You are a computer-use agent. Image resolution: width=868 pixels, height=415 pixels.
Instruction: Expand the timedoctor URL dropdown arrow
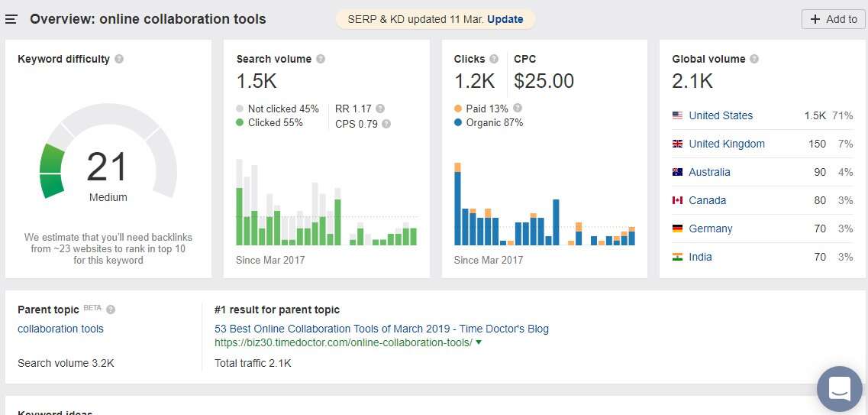pyautogui.click(x=479, y=342)
